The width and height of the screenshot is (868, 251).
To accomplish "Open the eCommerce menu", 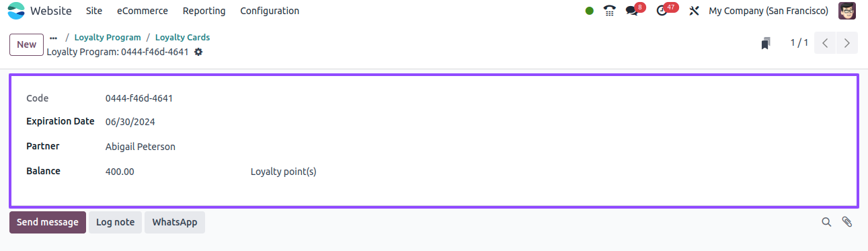I will click(143, 11).
